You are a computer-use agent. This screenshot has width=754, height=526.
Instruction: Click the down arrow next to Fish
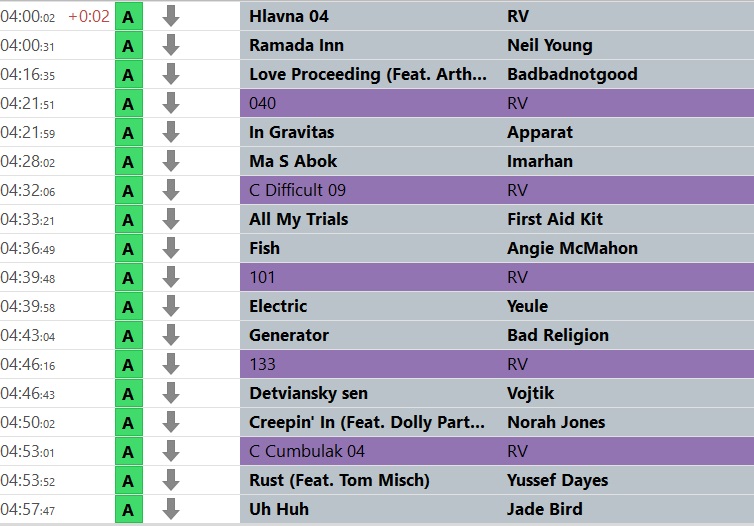click(171, 248)
